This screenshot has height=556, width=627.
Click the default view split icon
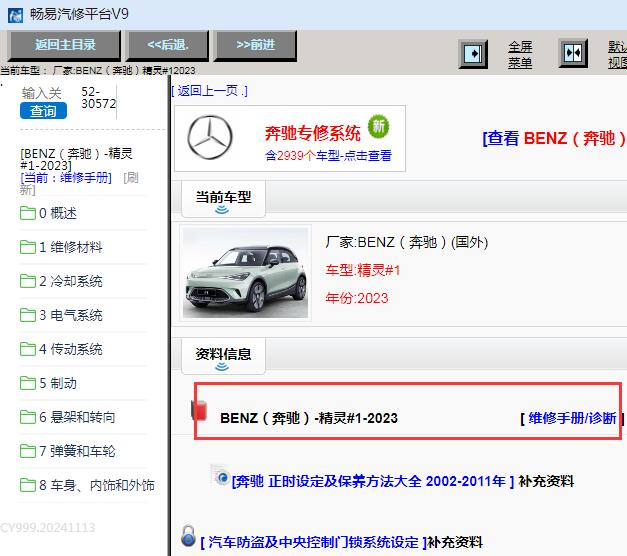[573, 53]
